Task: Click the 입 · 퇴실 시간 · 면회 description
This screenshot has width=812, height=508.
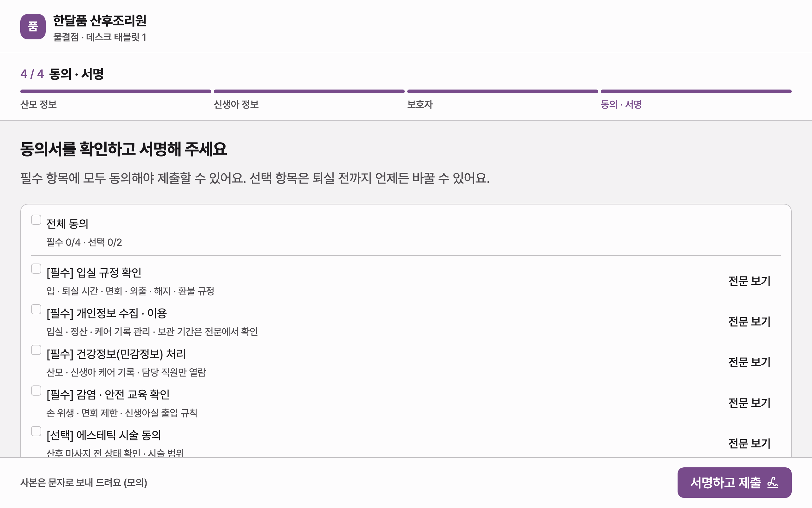Action: tap(130, 291)
